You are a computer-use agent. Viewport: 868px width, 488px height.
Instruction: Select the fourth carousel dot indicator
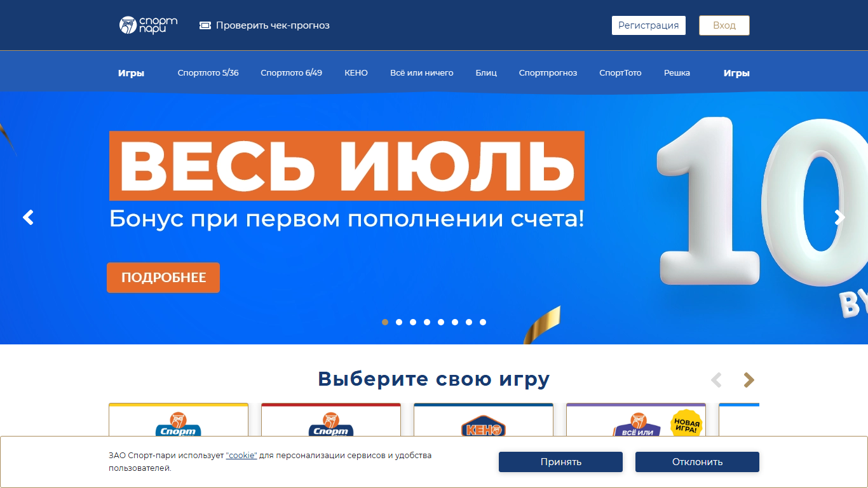point(427,322)
